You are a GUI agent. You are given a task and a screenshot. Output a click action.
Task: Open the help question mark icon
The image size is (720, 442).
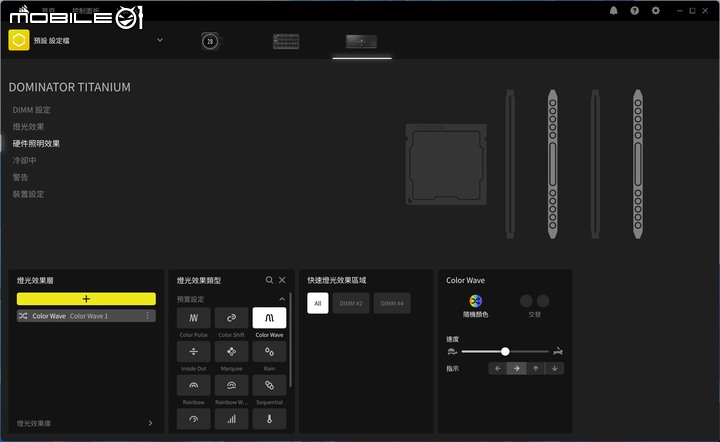pyautogui.click(x=635, y=11)
